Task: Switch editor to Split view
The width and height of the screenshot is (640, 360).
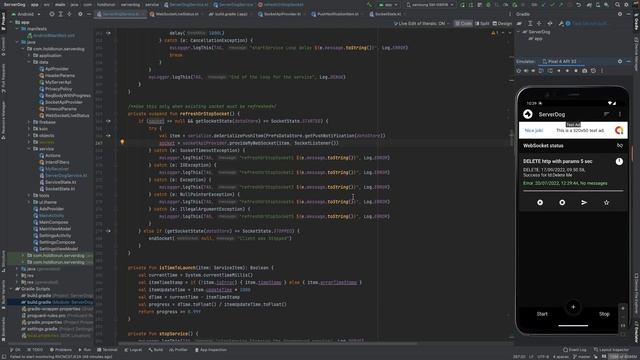Action: [482, 23]
